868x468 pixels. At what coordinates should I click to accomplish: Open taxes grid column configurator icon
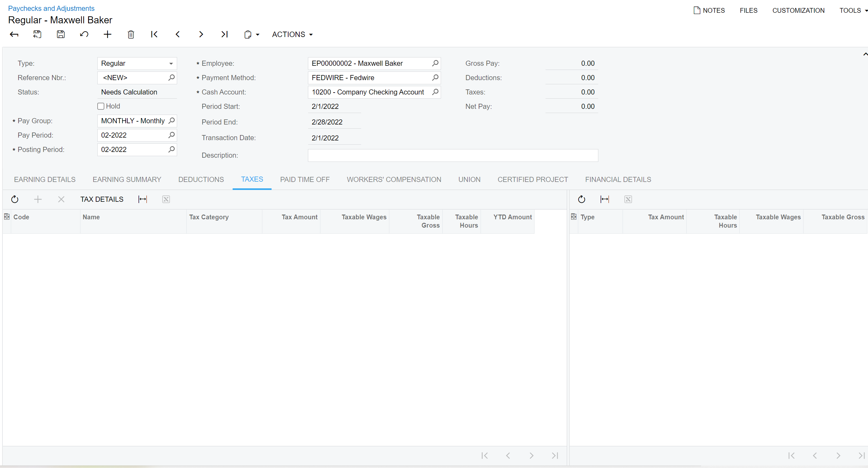click(7, 217)
